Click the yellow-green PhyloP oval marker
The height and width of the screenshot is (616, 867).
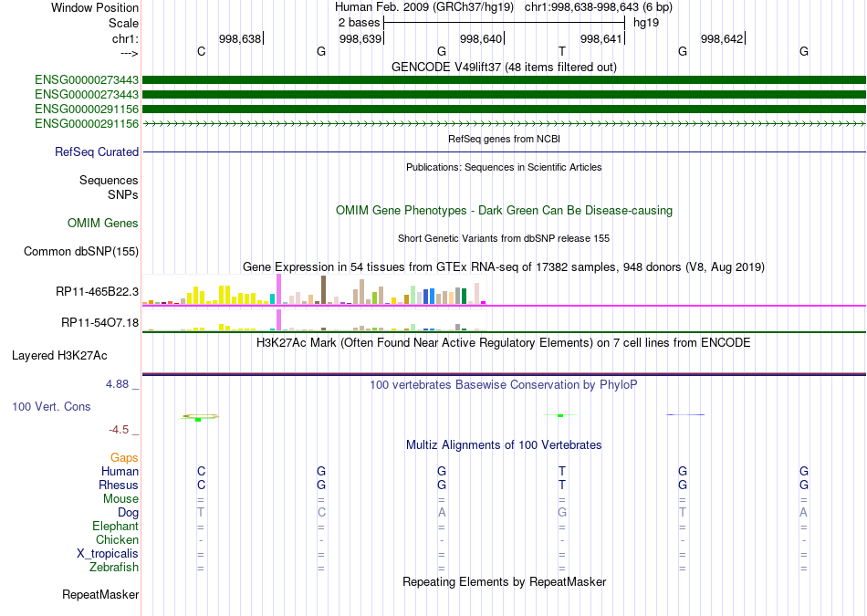pos(201,416)
